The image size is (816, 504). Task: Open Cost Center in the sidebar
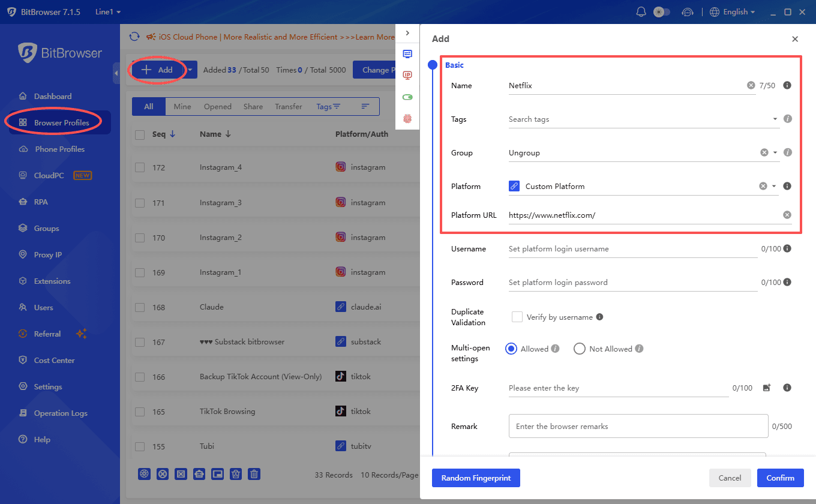click(54, 360)
